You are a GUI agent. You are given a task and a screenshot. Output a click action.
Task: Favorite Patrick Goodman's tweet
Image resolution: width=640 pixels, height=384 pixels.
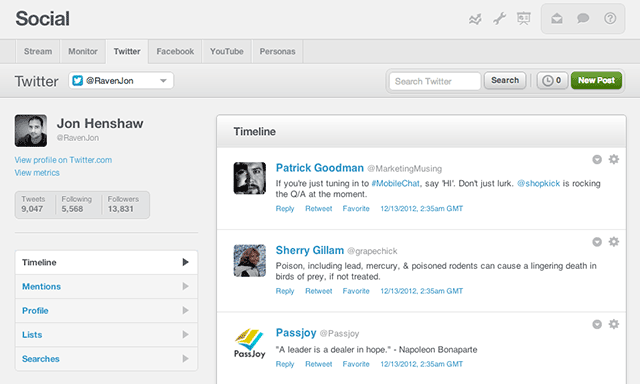point(356,209)
